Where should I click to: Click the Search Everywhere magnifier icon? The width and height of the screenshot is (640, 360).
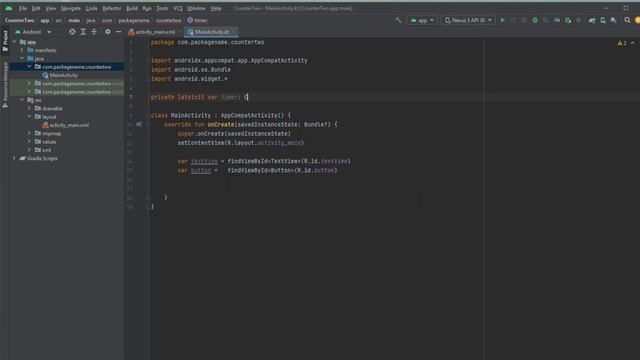[627, 20]
